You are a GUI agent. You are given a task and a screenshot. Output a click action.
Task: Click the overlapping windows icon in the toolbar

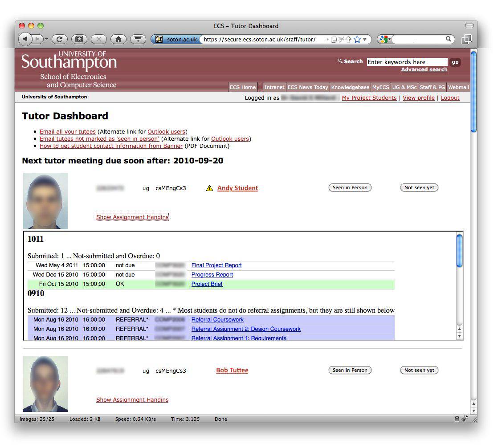[466, 39]
